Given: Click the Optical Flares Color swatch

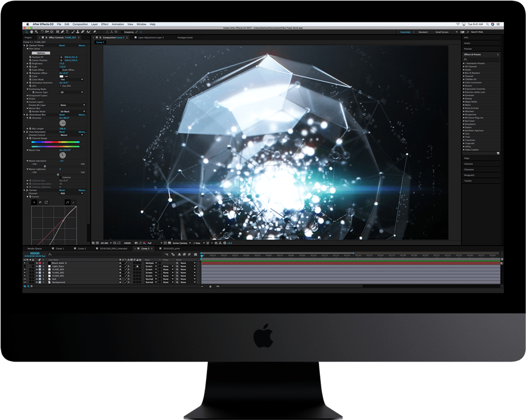Looking at the screenshot, I should [x=62, y=76].
